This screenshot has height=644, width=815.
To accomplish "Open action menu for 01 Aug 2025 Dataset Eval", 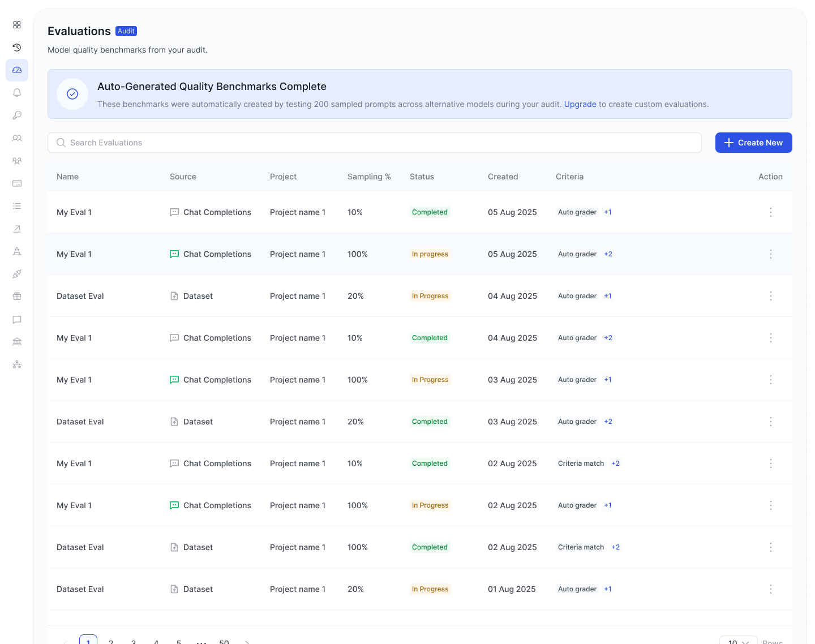I will point(770,589).
